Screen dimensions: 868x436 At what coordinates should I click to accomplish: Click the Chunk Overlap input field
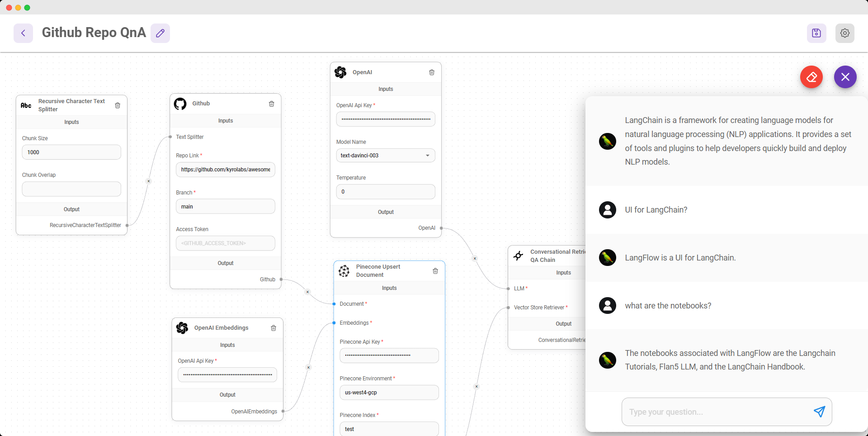point(71,189)
